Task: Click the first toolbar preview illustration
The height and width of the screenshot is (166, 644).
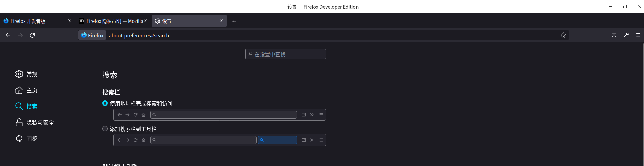Action: pyautogui.click(x=219, y=115)
